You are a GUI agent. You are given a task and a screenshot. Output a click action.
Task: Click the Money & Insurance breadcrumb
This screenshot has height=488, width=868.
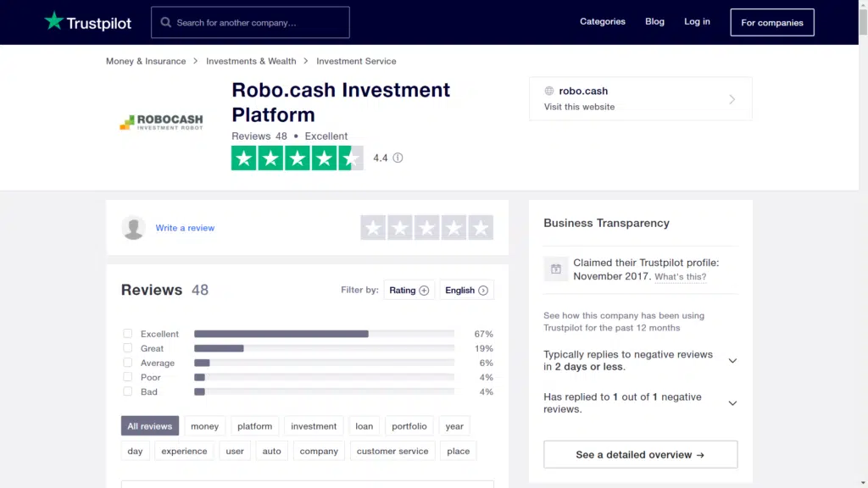coord(146,61)
